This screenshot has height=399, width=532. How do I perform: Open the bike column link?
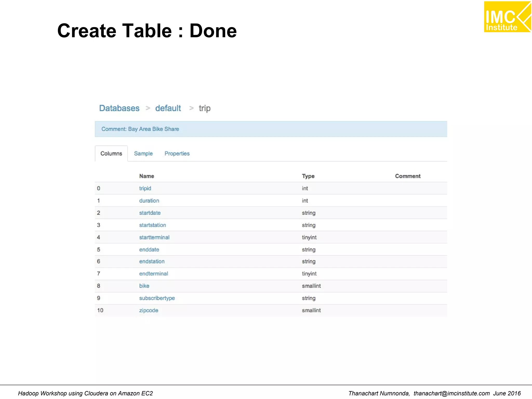[x=144, y=286]
